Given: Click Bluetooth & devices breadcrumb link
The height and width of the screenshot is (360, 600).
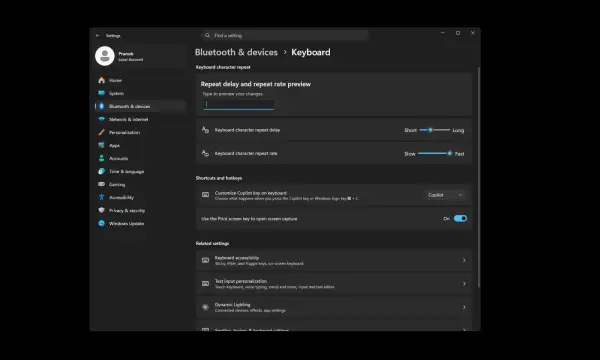Looking at the screenshot, I should (x=236, y=52).
